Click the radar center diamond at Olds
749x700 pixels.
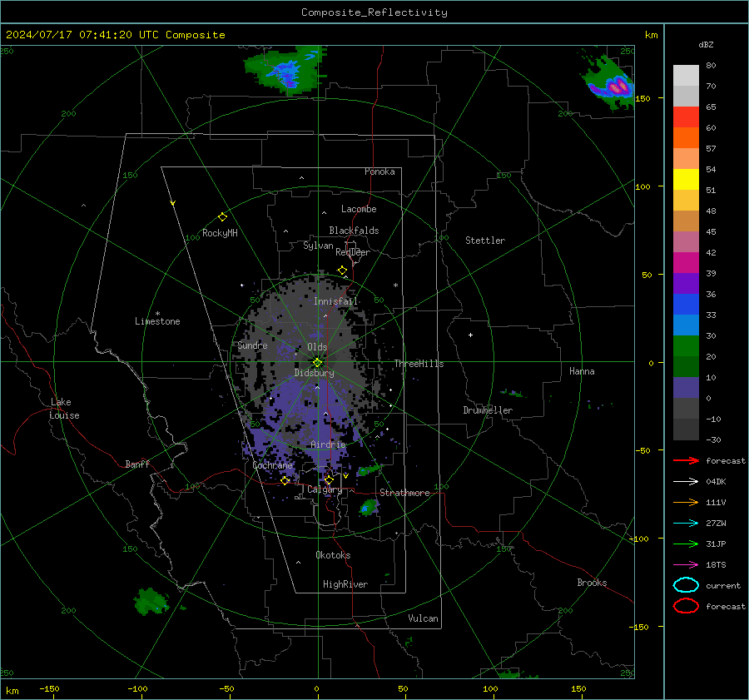317,363
